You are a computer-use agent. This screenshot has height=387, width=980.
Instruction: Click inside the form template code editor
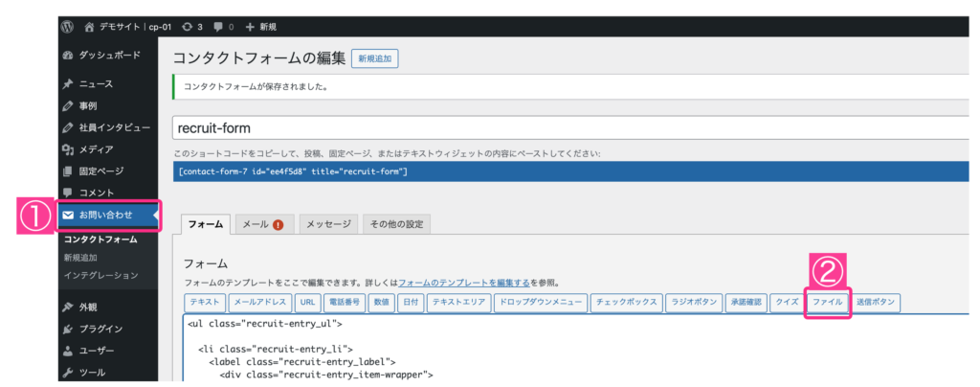(x=575, y=348)
